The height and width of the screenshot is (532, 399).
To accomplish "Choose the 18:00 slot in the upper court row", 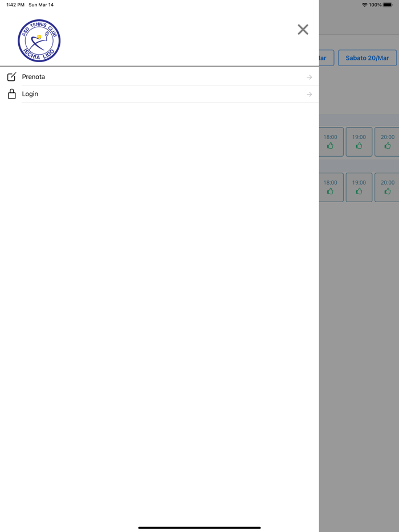I will coord(331,142).
